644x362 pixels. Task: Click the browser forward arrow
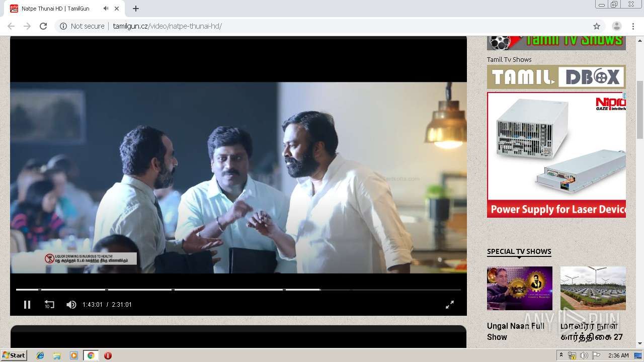tap(27, 26)
